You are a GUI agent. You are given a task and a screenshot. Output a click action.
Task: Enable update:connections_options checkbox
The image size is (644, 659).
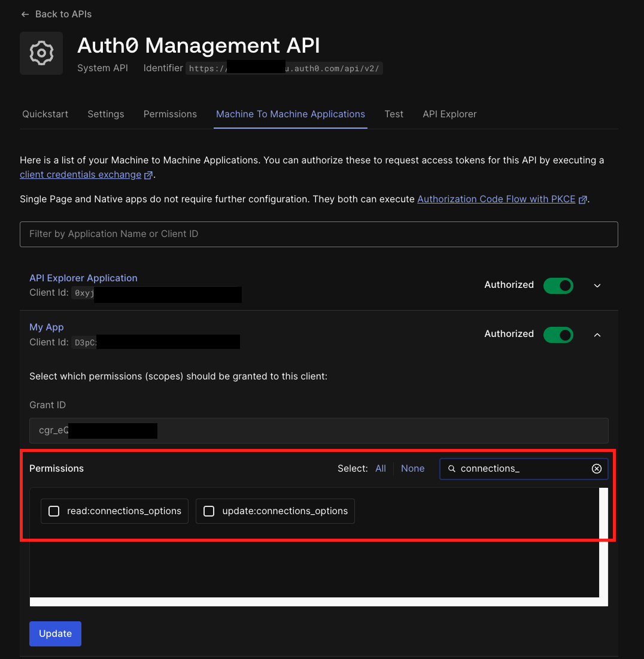tap(209, 511)
